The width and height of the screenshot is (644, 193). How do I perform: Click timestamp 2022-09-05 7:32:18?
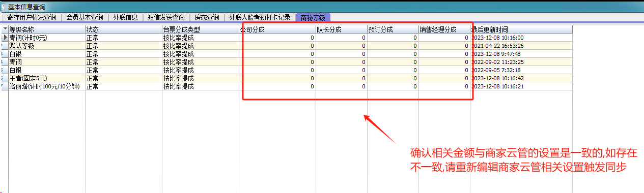(496, 70)
